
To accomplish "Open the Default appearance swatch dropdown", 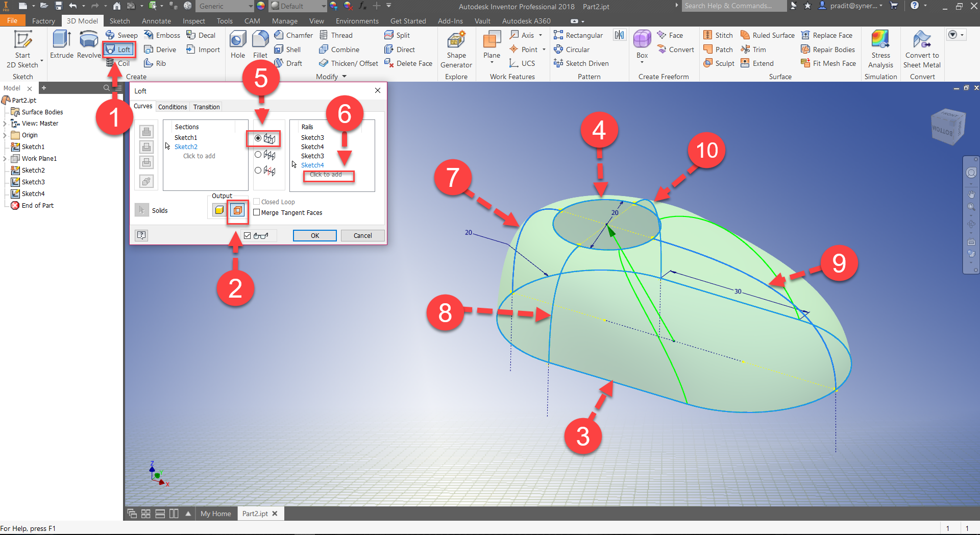I will [323, 6].
